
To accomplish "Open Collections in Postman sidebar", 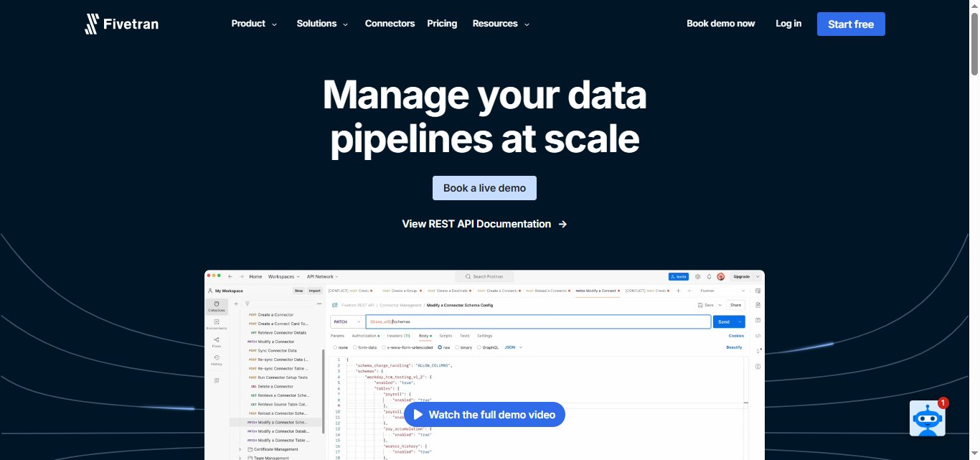I will pyautogui.click(x=216, y=306).
